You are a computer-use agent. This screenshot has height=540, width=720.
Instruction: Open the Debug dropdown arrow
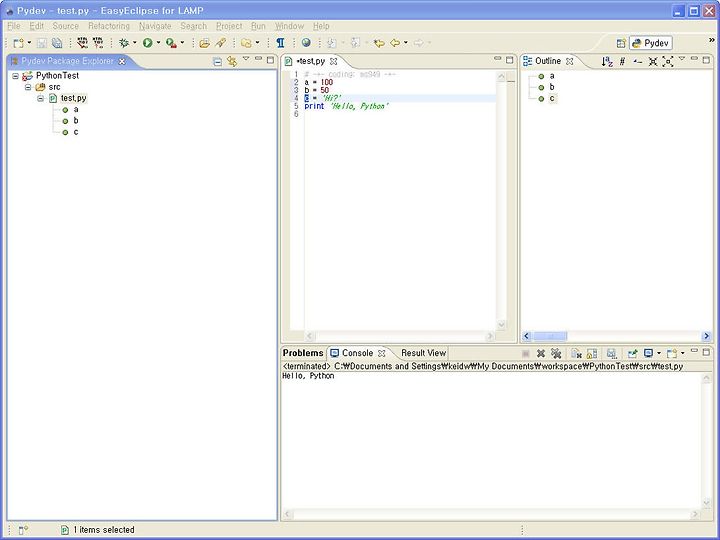click(x=135, y=43)
